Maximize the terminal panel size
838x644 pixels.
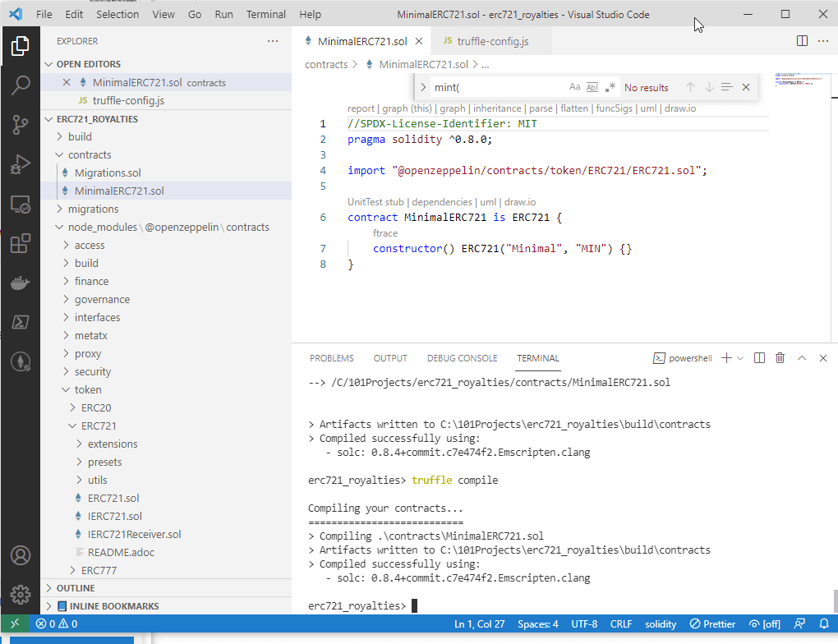click(x=802, y=358)
